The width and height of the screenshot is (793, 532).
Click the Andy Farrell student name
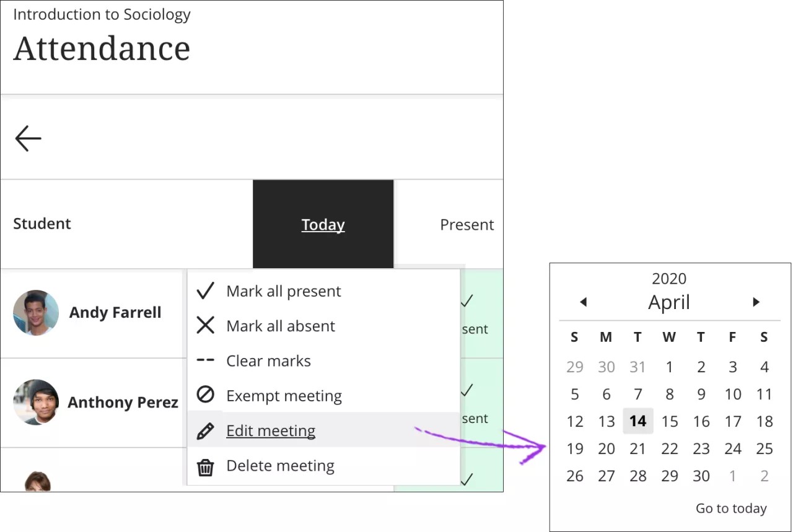tap(115, 313)
